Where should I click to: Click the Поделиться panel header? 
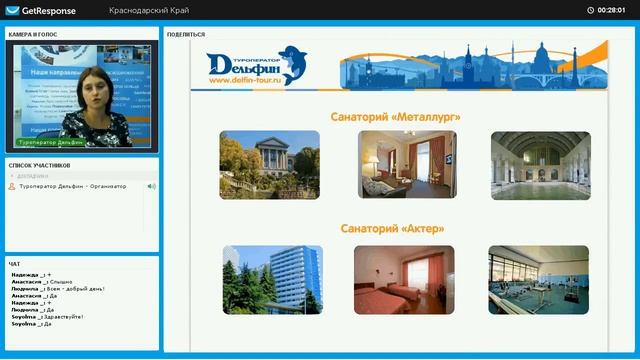click(x=186, y=35)
